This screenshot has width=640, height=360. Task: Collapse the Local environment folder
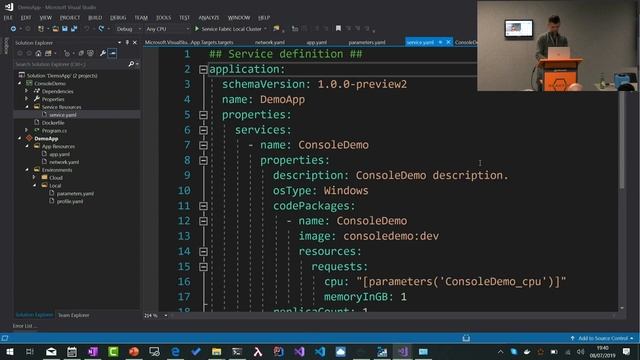click(34, 185)
